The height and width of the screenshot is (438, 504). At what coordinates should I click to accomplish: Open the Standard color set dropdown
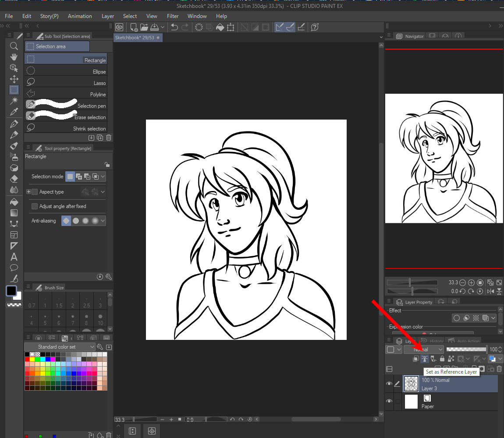tap(60, 347)
